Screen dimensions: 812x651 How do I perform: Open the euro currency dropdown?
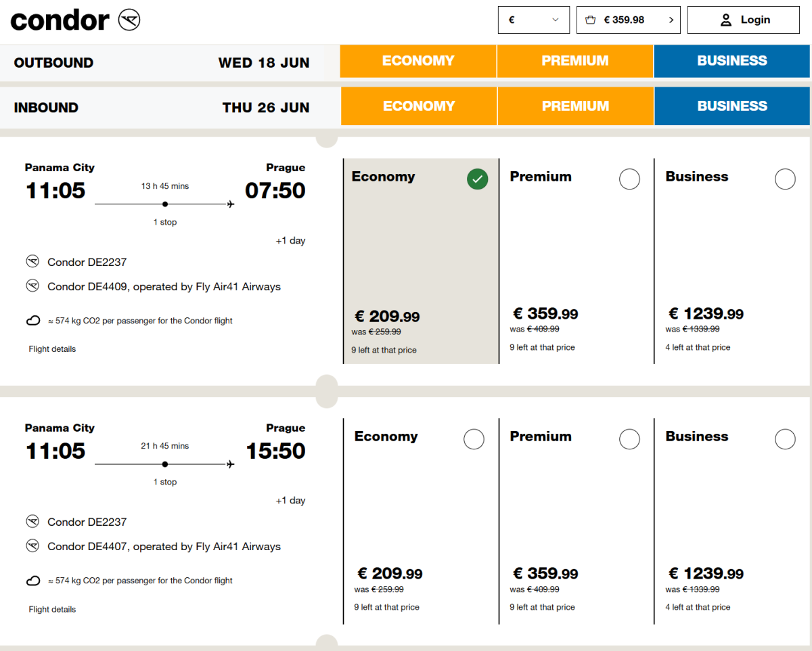point(533,20)
